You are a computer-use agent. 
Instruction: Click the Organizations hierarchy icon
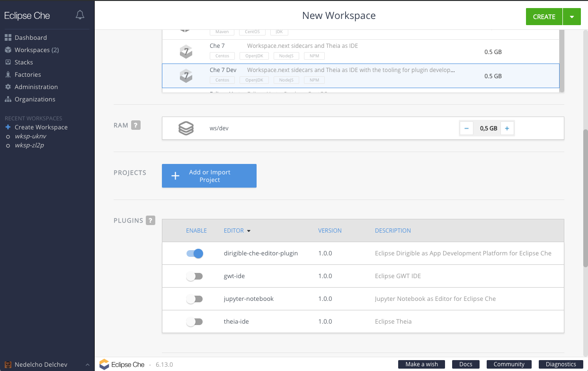click(x=8, y=99)
